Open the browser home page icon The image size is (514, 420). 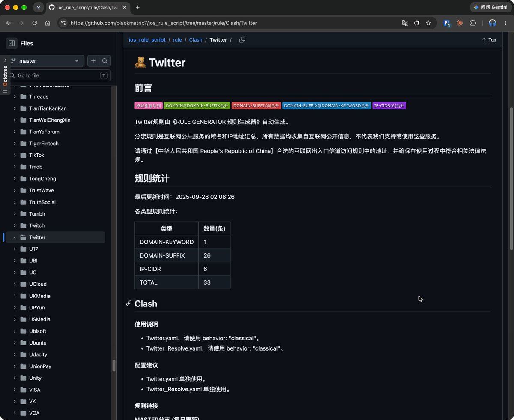tap(48, 23)
